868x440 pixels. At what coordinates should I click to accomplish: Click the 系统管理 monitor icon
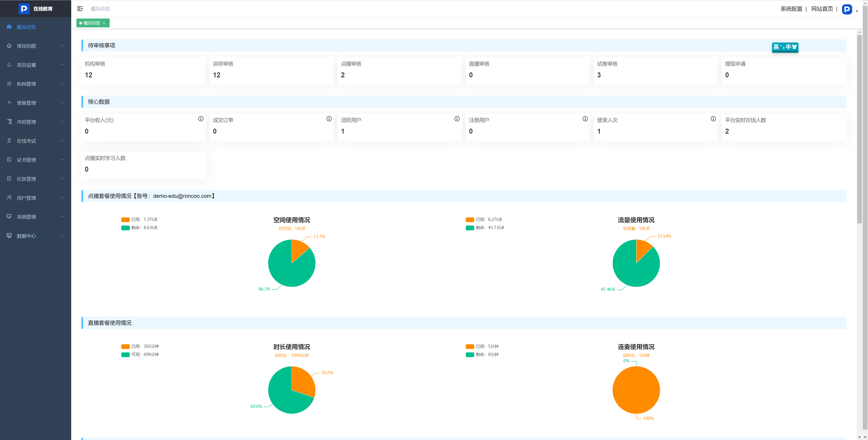(9, 216)
